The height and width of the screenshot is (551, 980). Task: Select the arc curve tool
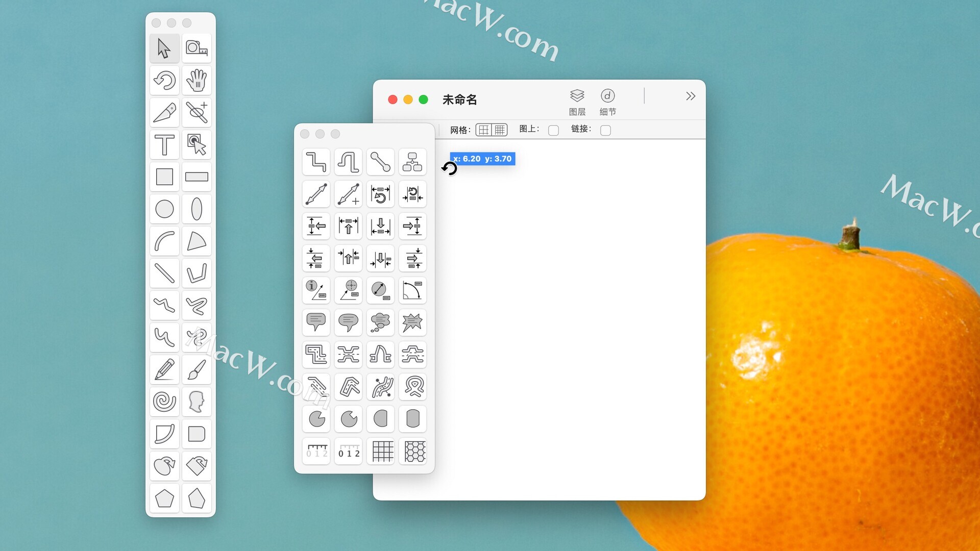(164, 241)
